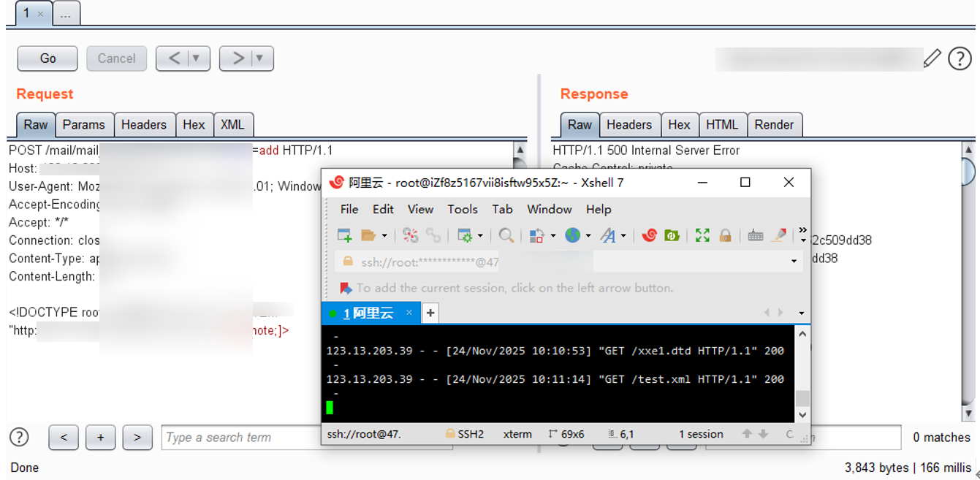The height and width of the screenshot is (480, 980).
Task: Click the highlighter pen icon in toolbar
Action: (779, 235)
